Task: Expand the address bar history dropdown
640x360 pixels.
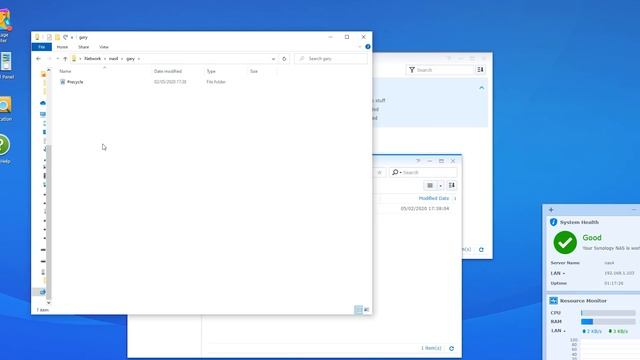Action: coord(273,59)
